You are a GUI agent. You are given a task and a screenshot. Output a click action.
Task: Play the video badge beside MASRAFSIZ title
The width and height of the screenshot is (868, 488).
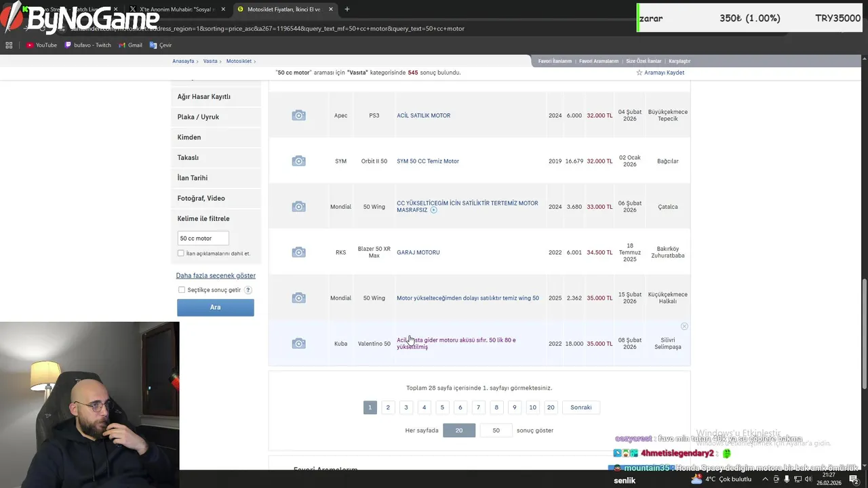point(434,210)
